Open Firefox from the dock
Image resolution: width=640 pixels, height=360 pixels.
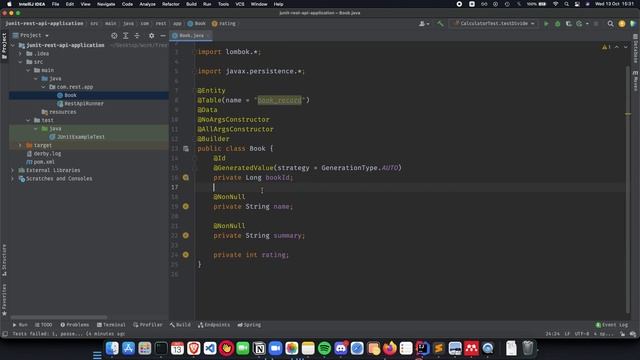(390, 348)
